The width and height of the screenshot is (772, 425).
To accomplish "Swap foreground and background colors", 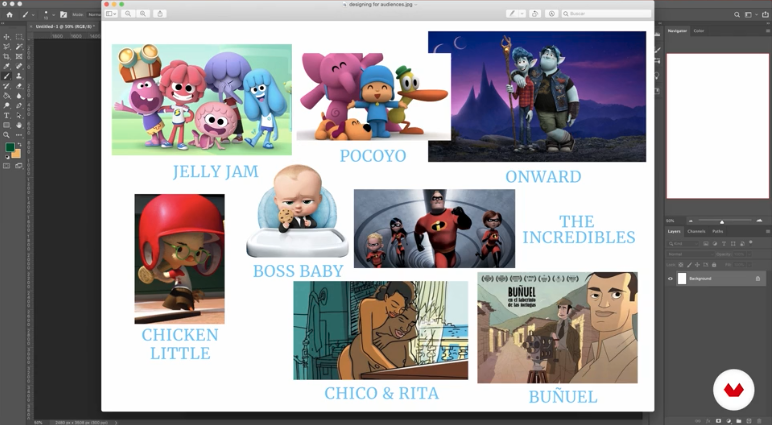I will (x=19, y=145).
